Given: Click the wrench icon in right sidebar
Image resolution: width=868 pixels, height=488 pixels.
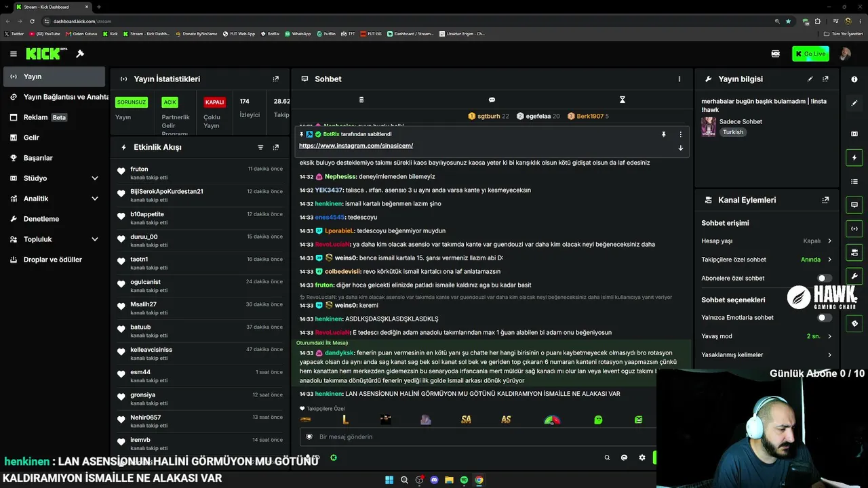Looking at the screenshot, I should pyautogui.click(x=854, y=276).
